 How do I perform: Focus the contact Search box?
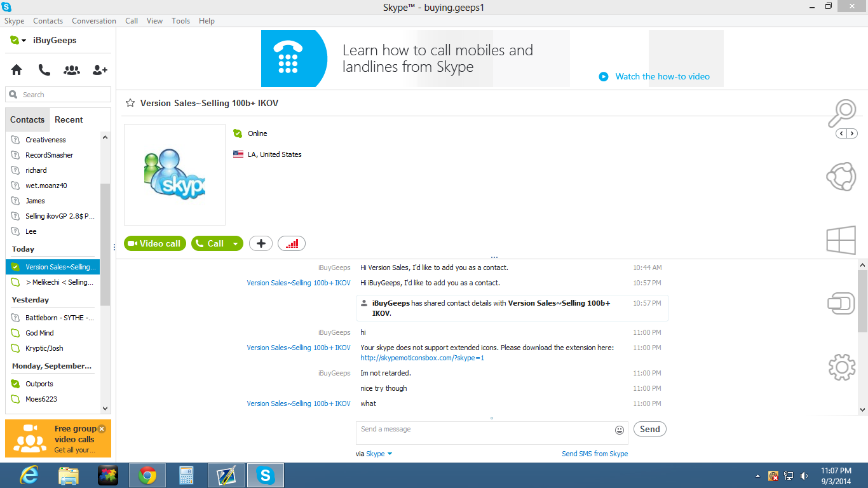coord(58,95)
